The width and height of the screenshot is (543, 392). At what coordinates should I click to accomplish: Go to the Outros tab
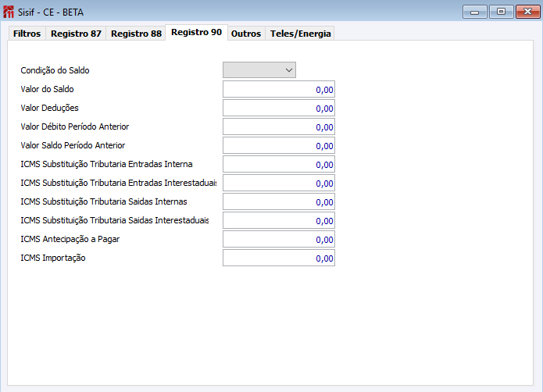click(246, 34)
